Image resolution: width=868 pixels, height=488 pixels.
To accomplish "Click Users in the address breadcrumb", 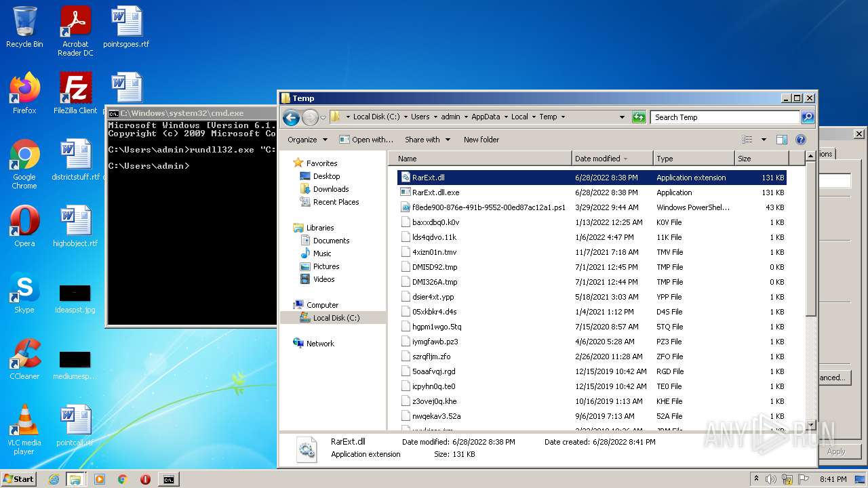I will (420, 117).
